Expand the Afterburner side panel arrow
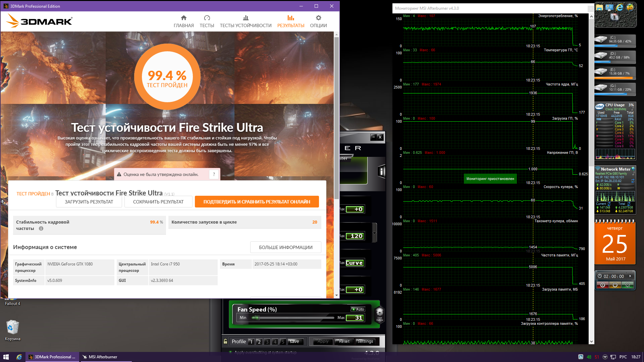Image resolution: width=644 pixels, height=362 pixels. pos(374,233)
